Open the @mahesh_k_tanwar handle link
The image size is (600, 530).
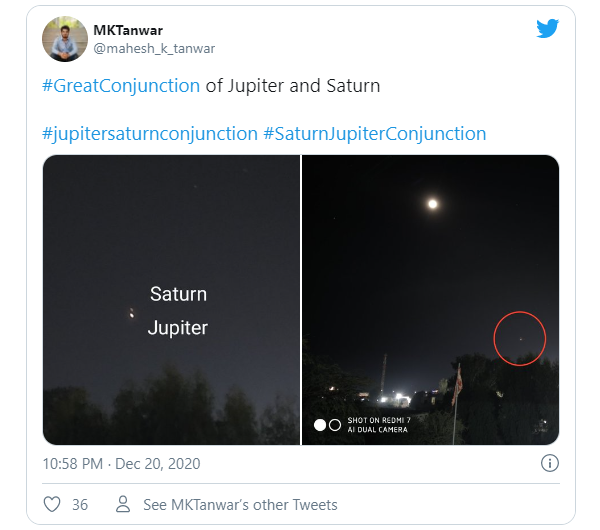click(154, 48)
